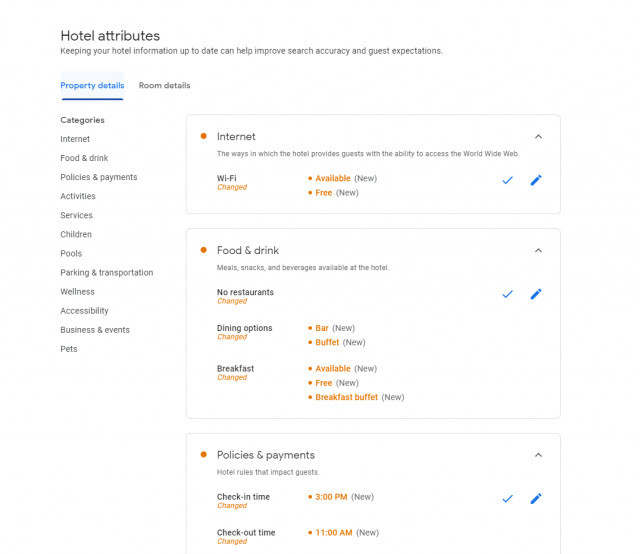Edit the No restaurants attribute
The image size is (640, 554).
pyautogui.click(x=536, y=294)
